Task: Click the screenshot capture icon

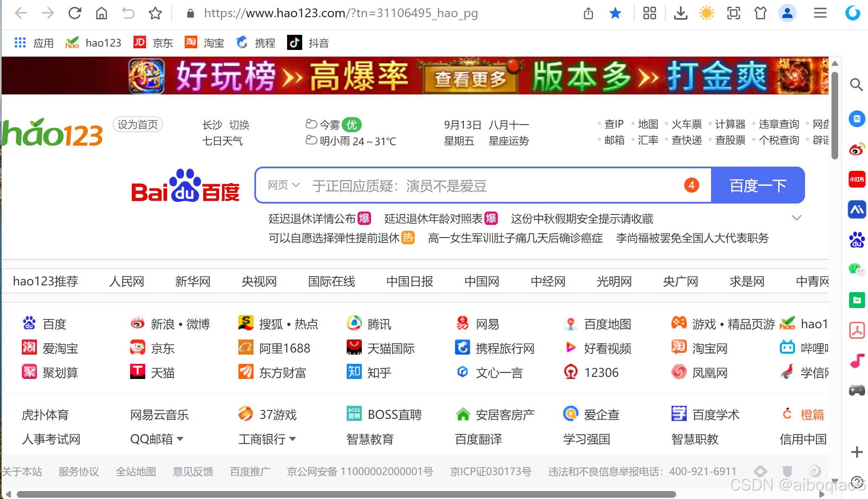Action: (734, 13)
